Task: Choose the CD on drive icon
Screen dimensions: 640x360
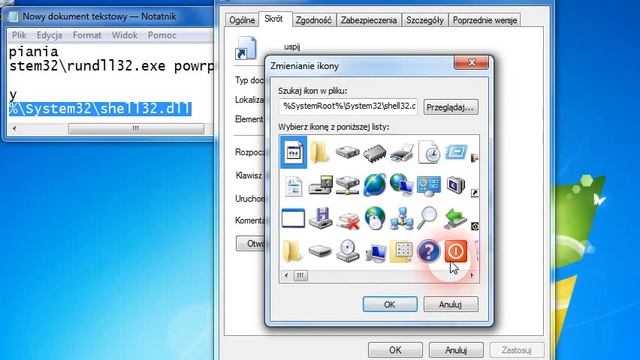Action: coord(347,251)
